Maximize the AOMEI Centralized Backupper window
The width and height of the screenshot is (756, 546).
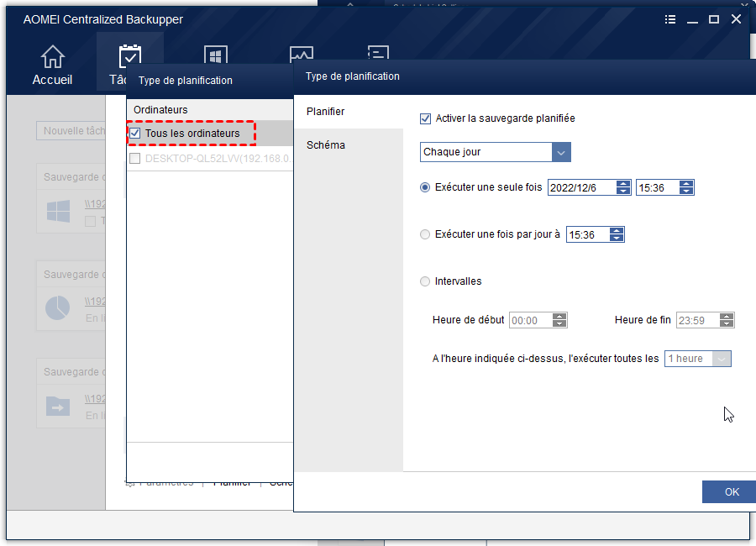(x=714, y=19)
